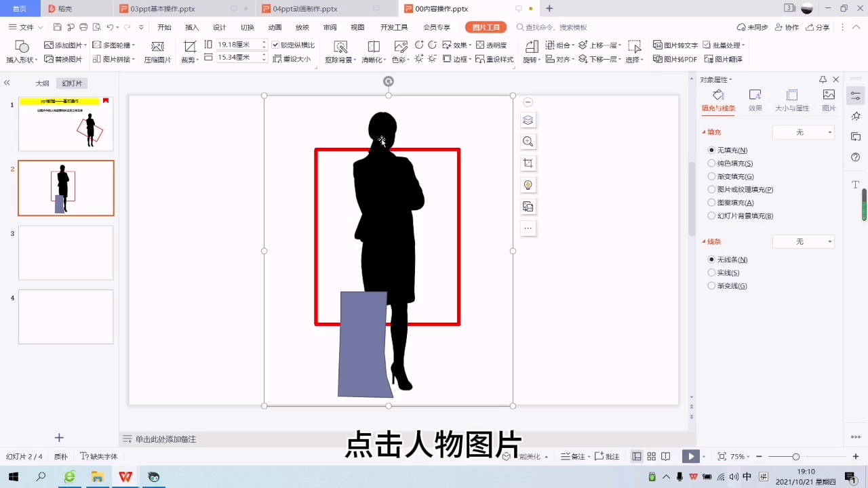This screenshot has height=488, width=868.
Task: Click floating crop icon beside image
Action: (x=528, y=163)
